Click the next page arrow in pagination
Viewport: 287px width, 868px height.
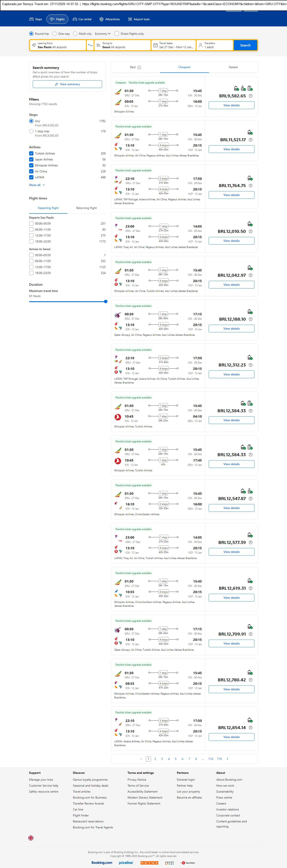coord(227,759)
